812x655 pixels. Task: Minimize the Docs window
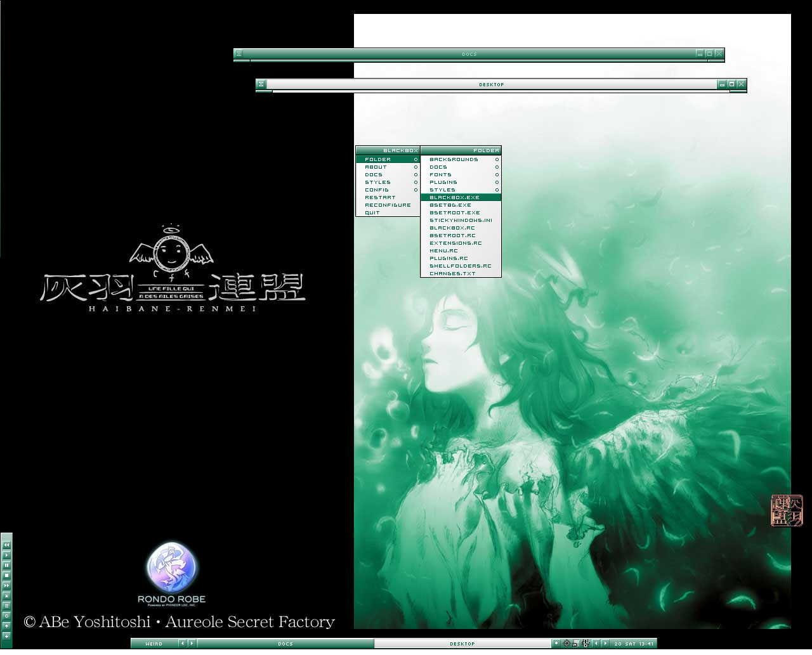tap(700, 53)
